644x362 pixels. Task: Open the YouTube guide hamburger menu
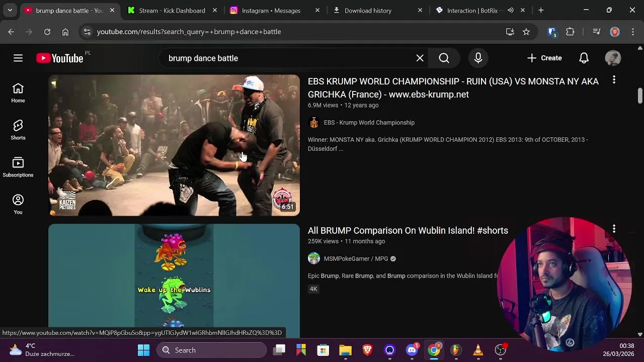pos(18,58)
